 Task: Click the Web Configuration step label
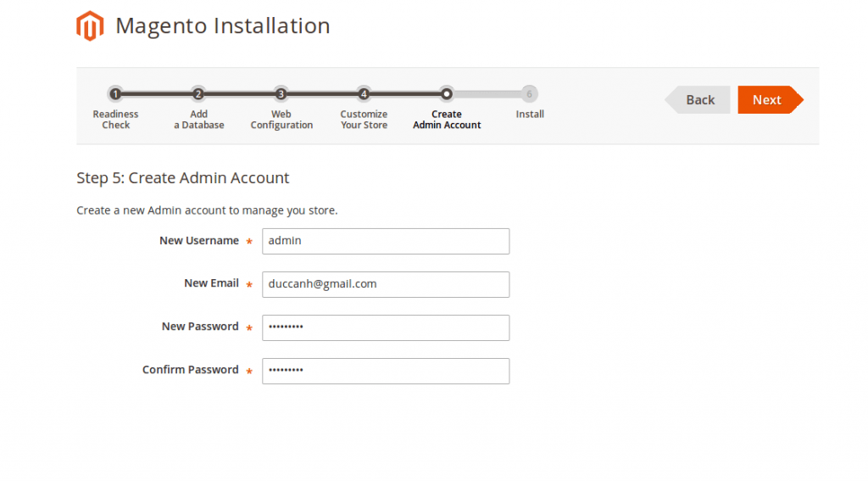[281, 119]
